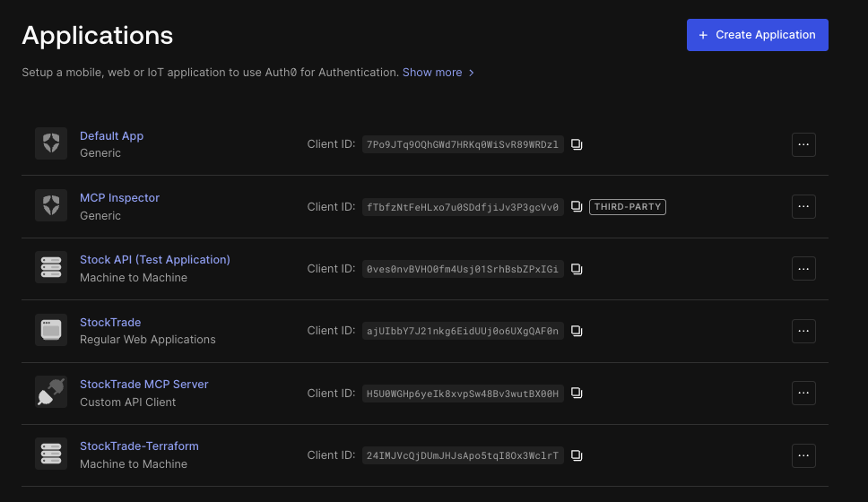Open the StockTrade row more options menu
868x502 pixels.
(x=803, y=331)
